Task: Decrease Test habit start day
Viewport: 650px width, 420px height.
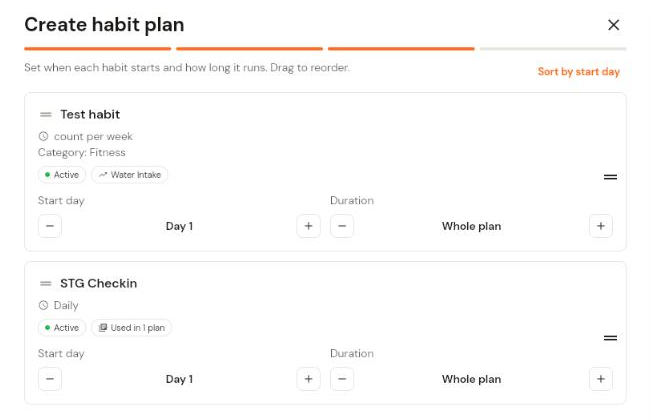Action: point(50,226)
